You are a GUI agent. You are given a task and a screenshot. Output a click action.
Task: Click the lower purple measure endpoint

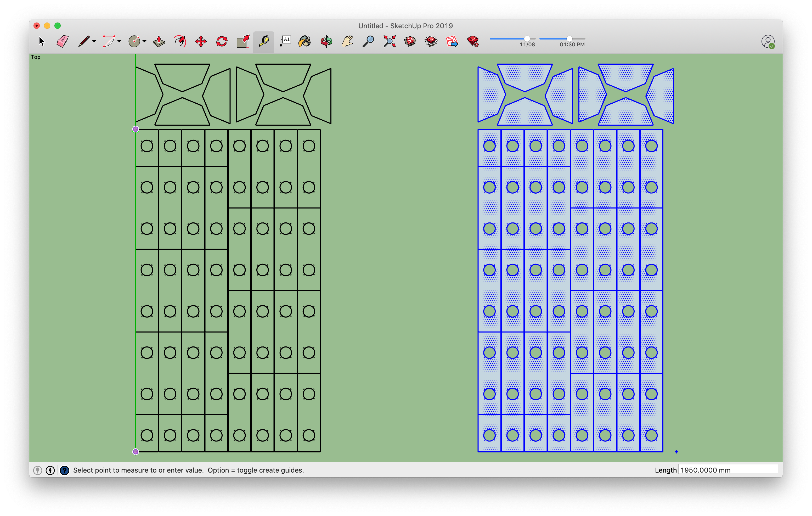point(136,452)
